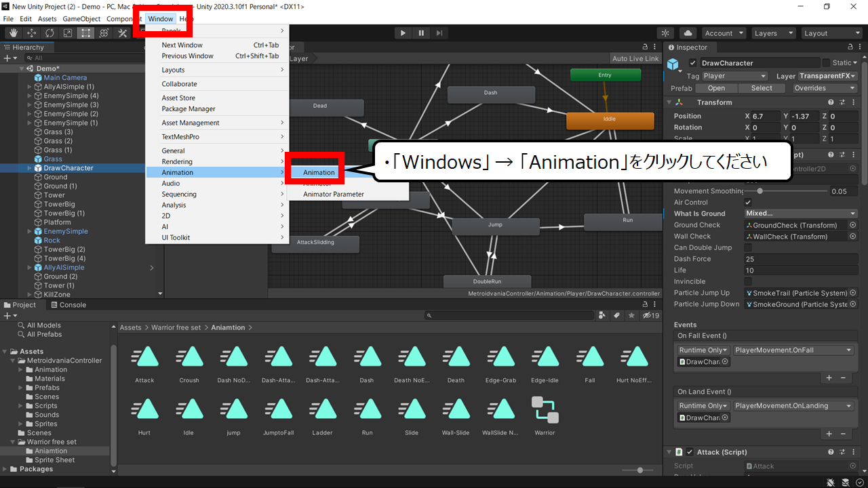The width and height of the screenshot is (868, 488).
Task: Select the Transform tool
Action: [x=104, y=33]
